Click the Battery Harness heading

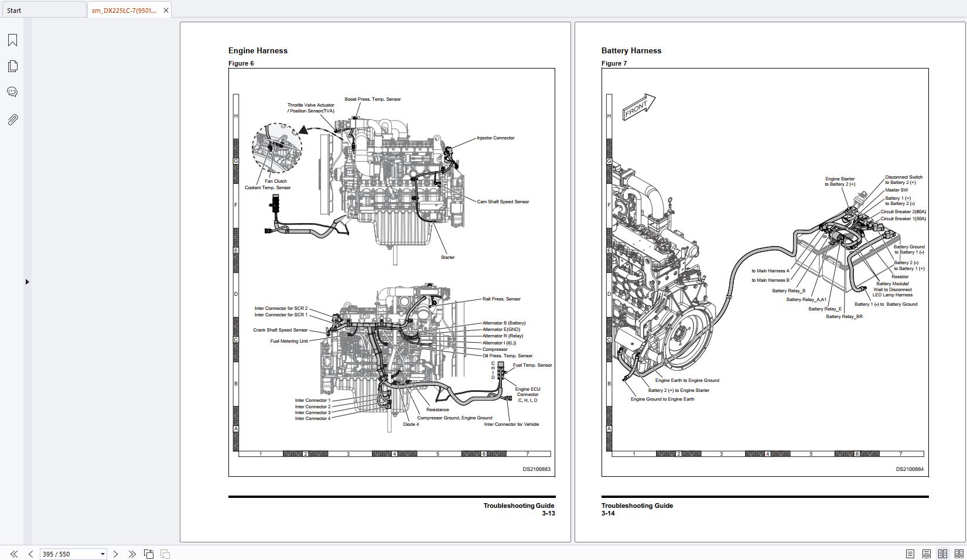[631, 50]
